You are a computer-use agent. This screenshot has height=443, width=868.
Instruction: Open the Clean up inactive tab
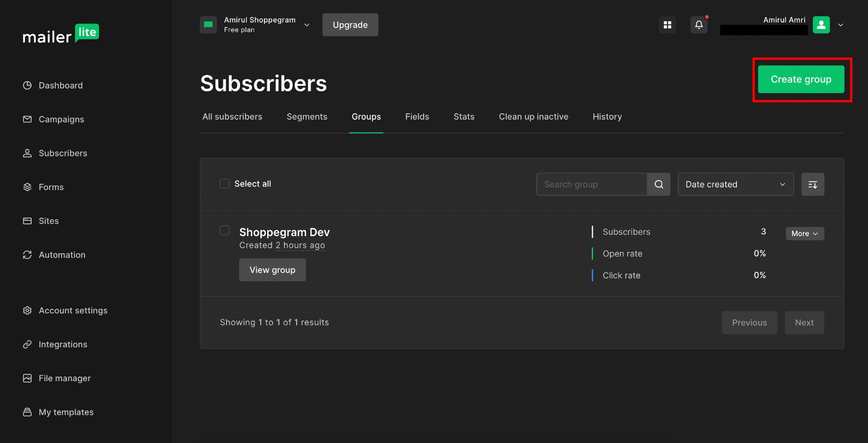[533, 117]
